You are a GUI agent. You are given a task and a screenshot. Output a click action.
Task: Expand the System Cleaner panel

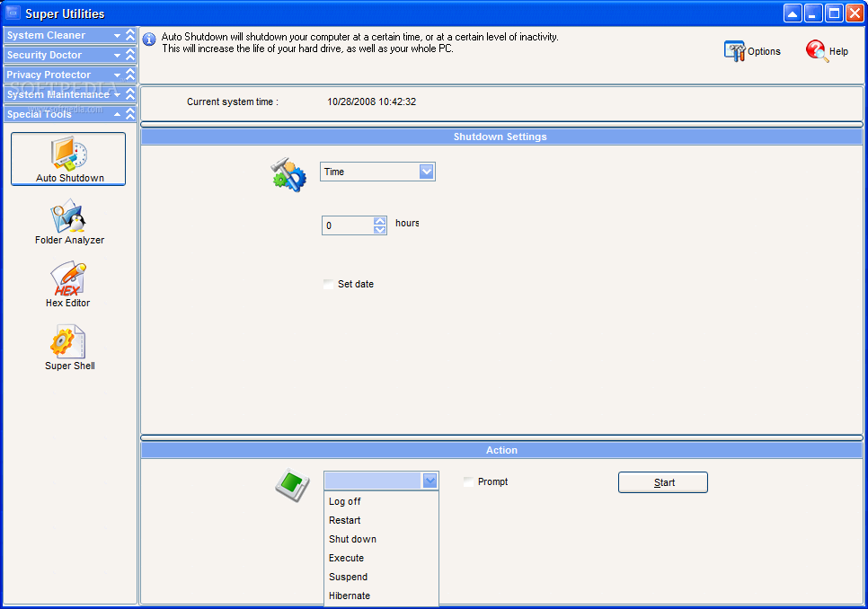70,35
